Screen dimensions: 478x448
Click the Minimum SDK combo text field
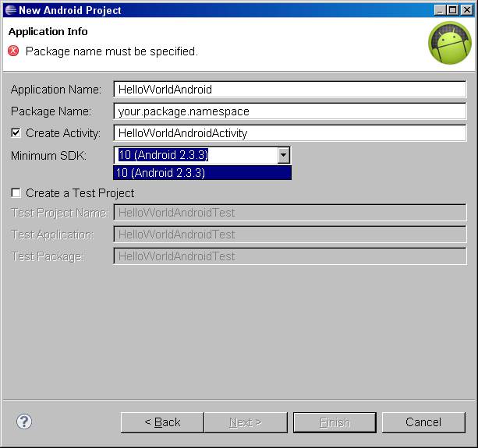click(196, 155)
